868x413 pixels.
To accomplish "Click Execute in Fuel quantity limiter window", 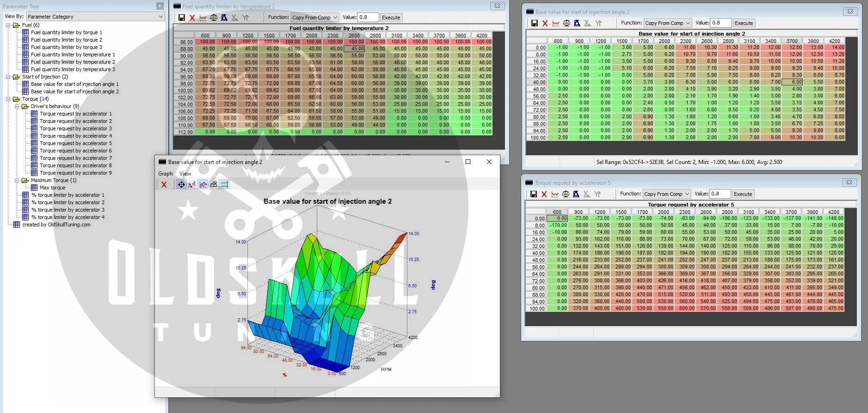I will point(391,18).
